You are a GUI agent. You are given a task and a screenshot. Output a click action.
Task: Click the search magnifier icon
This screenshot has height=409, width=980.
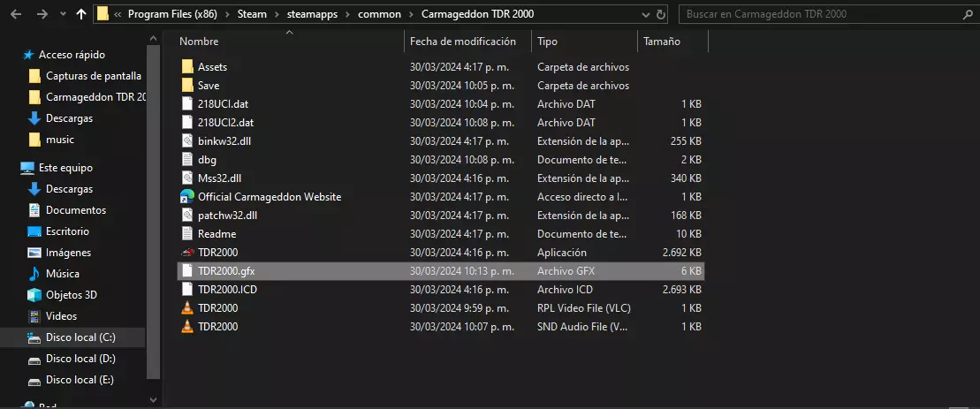(x=969, y=14)
